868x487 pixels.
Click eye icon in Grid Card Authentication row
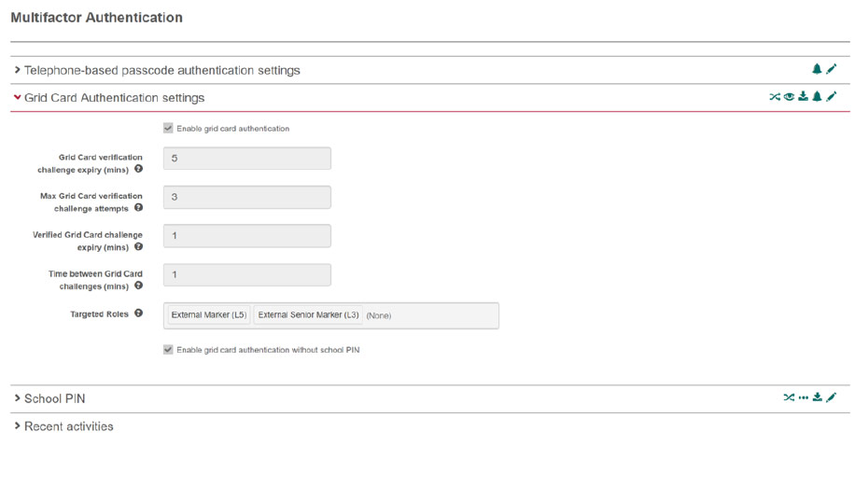(x=789, y=97)
